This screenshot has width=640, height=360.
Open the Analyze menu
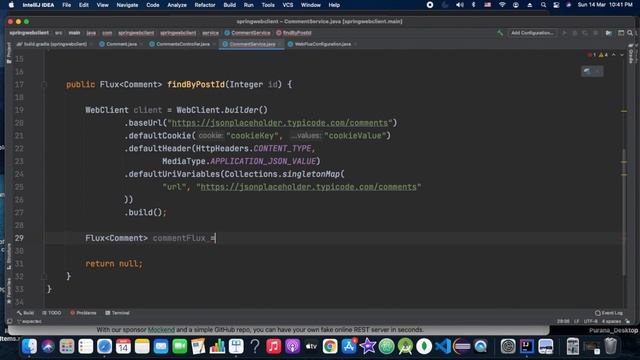[x=177, y=5]
